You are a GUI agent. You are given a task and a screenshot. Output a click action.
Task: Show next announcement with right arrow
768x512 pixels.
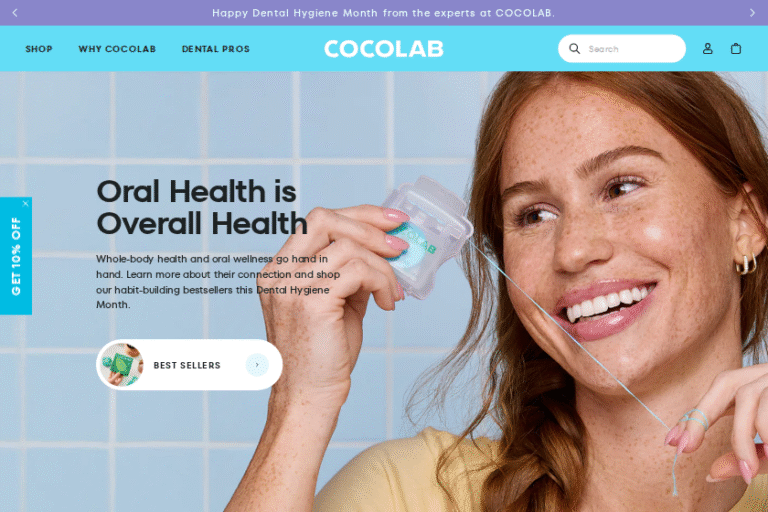[x=752, y=13]
